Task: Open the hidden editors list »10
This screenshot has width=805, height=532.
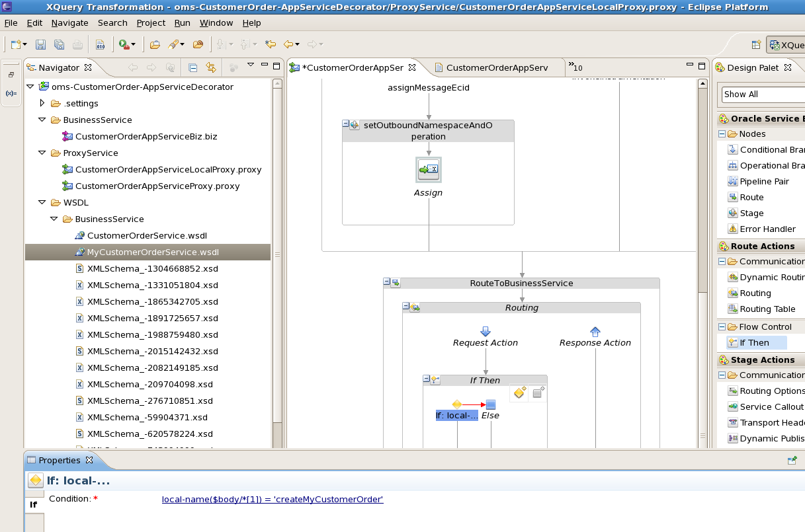Action: (x=575, y=67)
